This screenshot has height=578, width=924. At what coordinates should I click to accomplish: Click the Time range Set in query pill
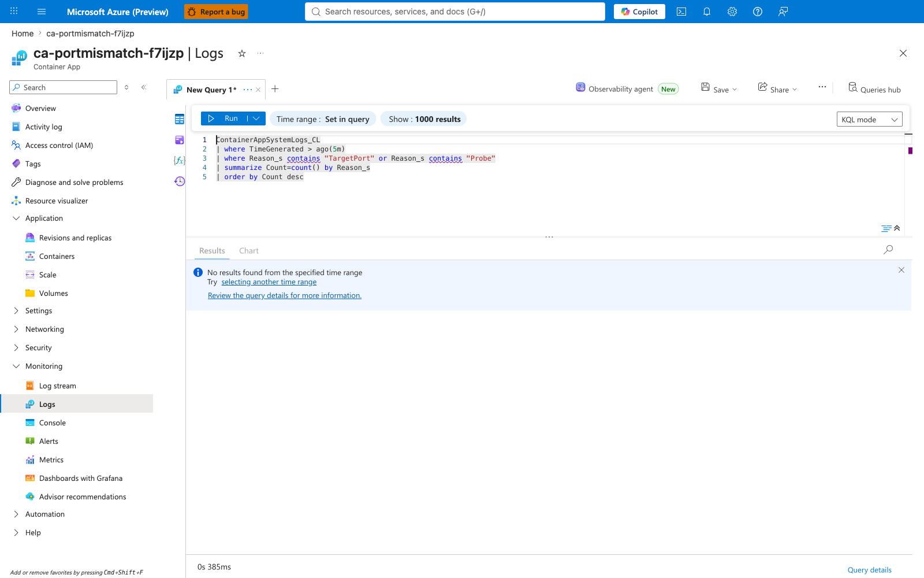point(323,119)
